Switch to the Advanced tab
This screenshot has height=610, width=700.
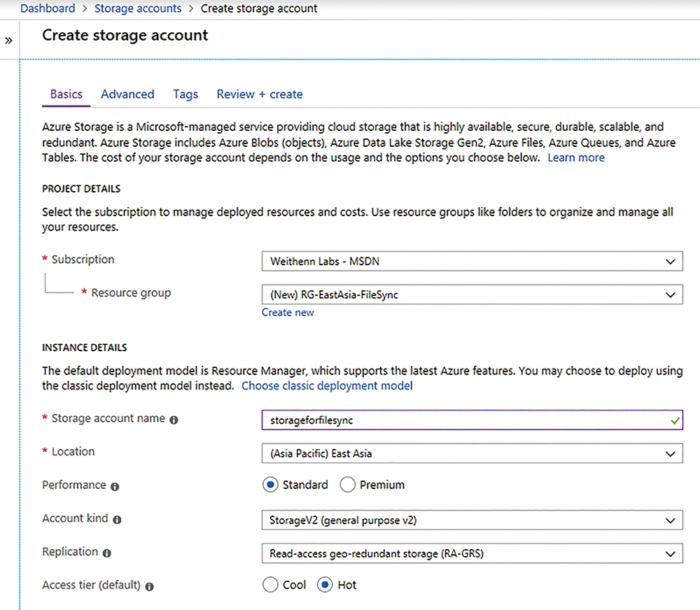point(127,94)
